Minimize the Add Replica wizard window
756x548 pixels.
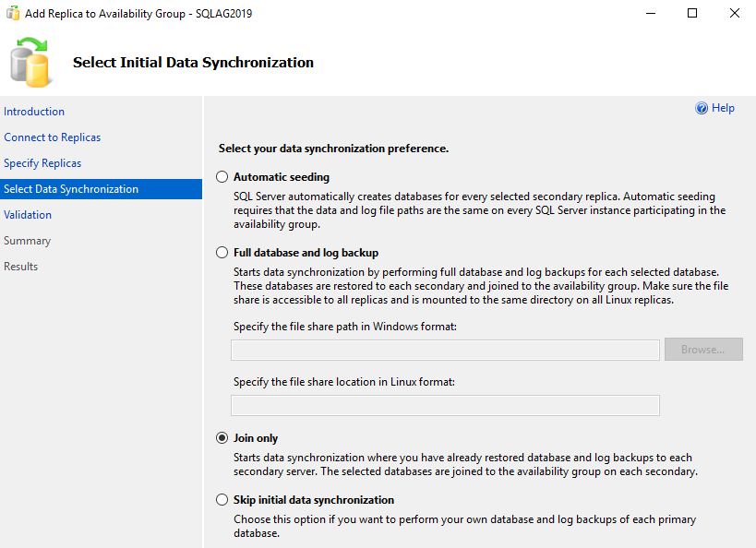651,14
